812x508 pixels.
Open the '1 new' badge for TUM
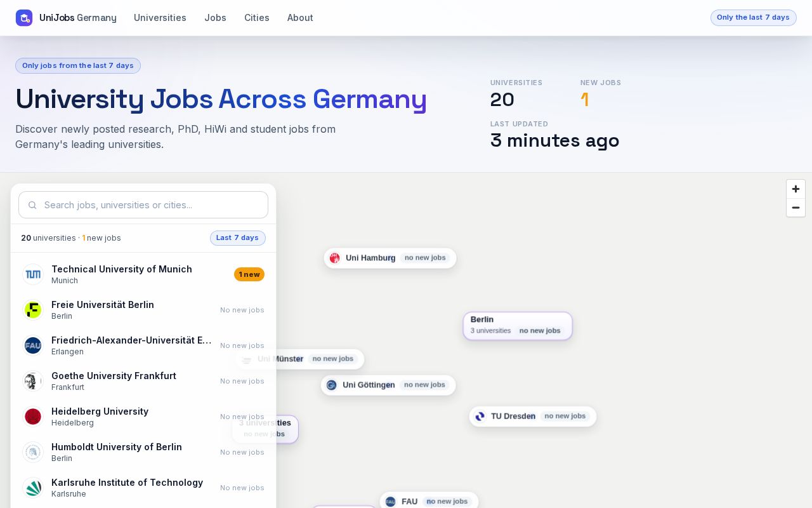[x=249, y=274]
